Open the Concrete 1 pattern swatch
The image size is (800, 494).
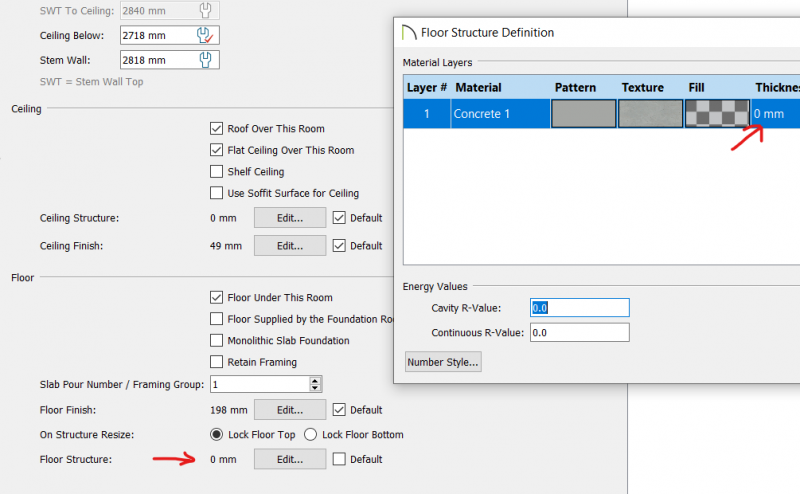coord(584,113)
